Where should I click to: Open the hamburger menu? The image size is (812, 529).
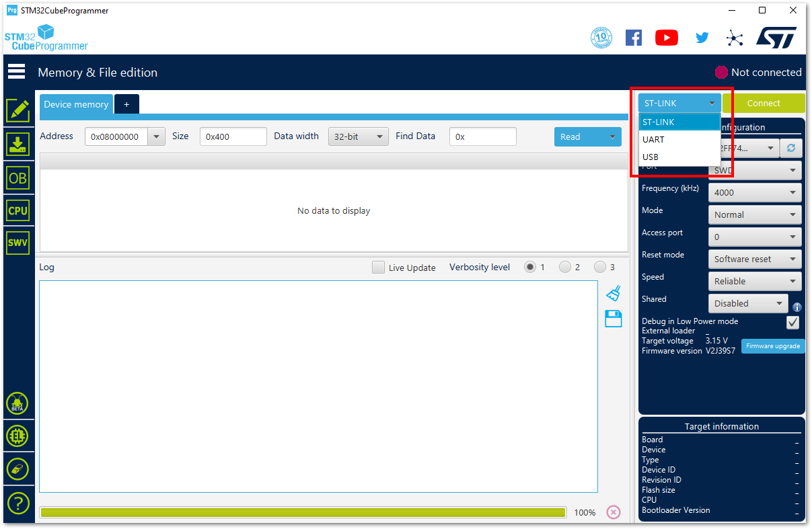tap(17, 71)
